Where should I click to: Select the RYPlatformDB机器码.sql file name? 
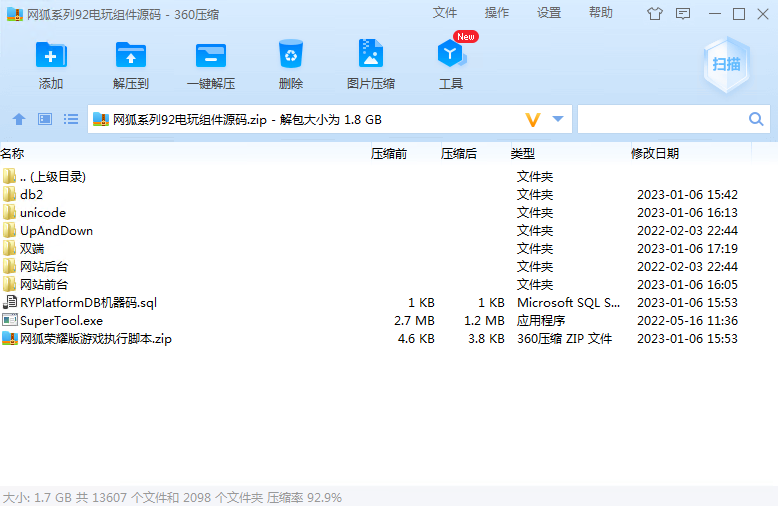pyautogui.click(x=88, y=303)
